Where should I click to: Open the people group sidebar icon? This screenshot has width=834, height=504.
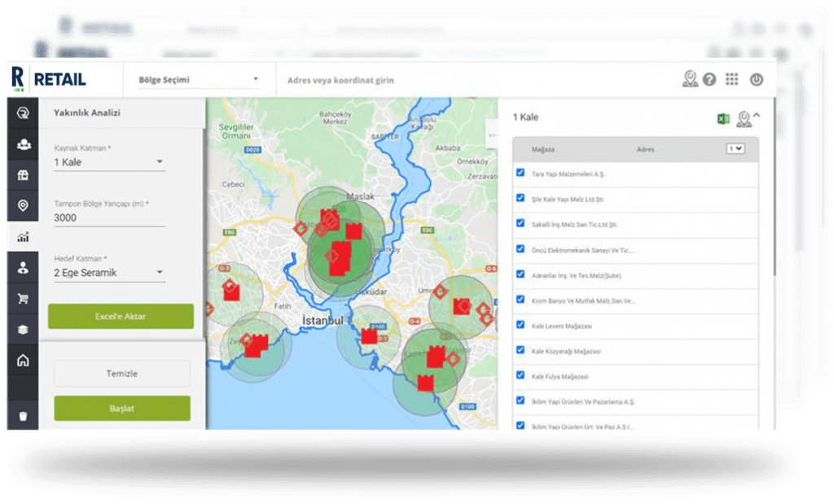tap(23, 144)
